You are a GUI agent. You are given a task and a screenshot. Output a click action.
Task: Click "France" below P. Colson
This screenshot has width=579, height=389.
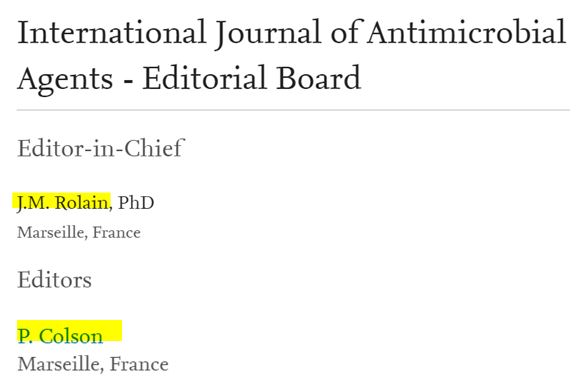(139, 364)
